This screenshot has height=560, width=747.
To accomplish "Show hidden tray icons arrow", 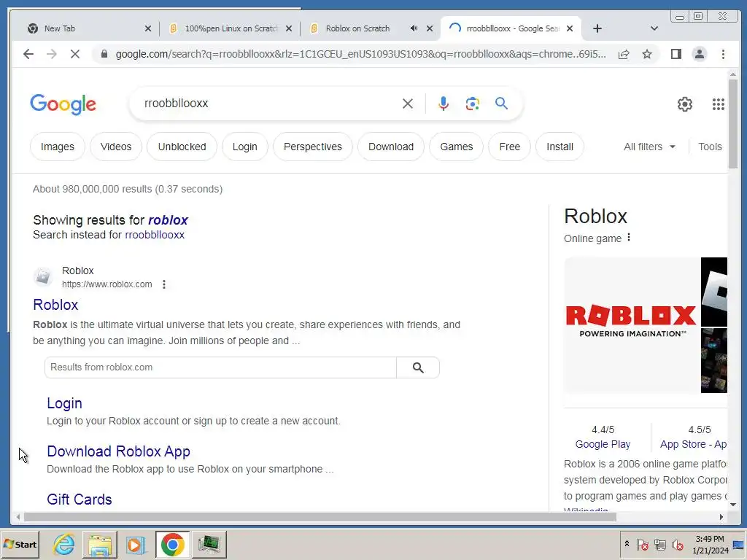I will [x=627, y=544].
